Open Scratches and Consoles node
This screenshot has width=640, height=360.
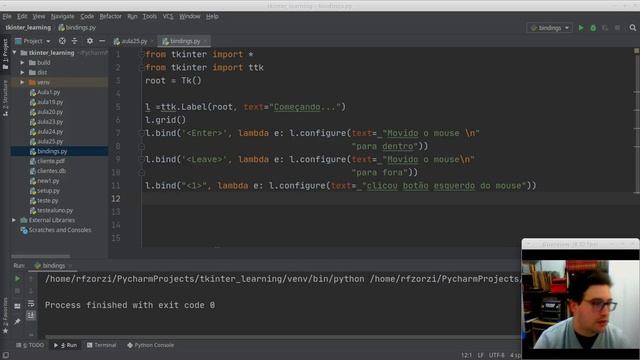[x=60, y=230]
